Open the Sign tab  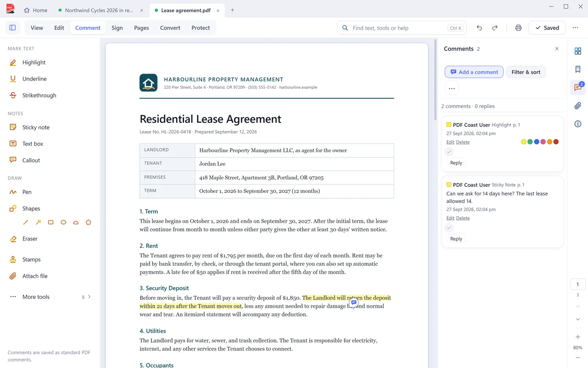click(117, 28)
